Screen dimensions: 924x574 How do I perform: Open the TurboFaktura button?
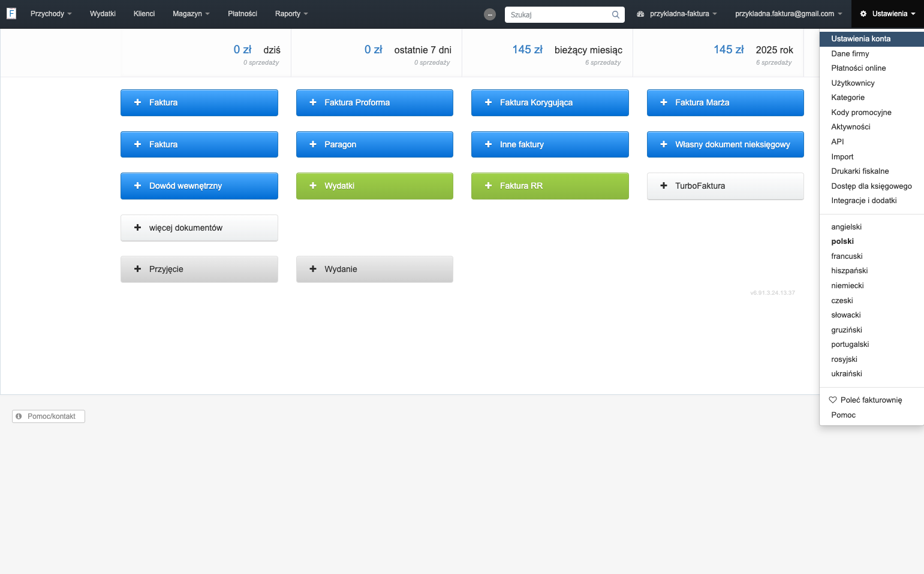(726, 186)
